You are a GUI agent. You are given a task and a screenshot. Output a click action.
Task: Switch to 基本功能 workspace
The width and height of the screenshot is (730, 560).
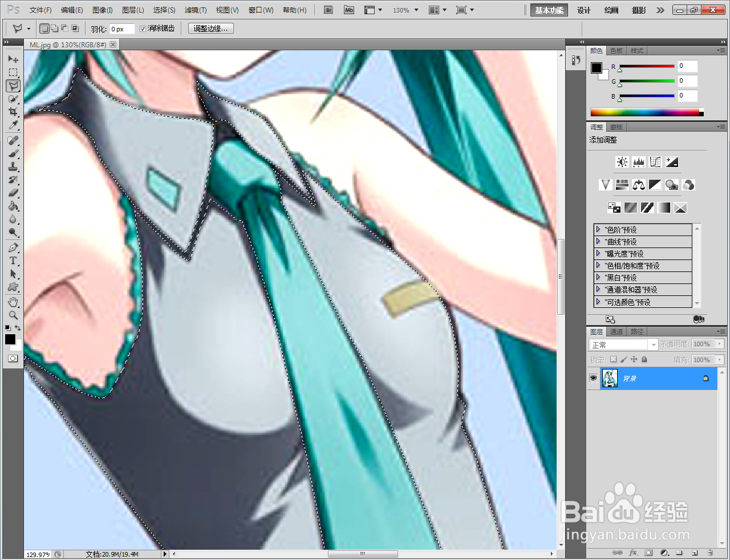[x=549, y=10]
